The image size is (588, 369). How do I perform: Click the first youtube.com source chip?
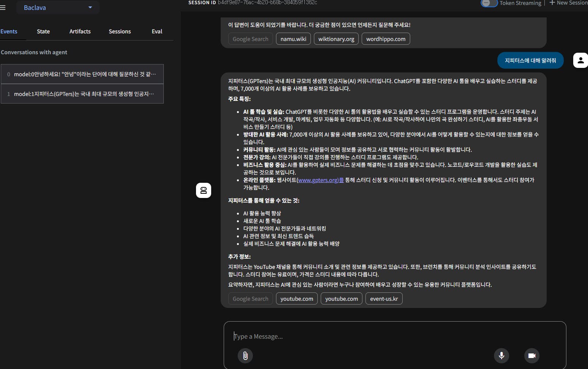297,299
